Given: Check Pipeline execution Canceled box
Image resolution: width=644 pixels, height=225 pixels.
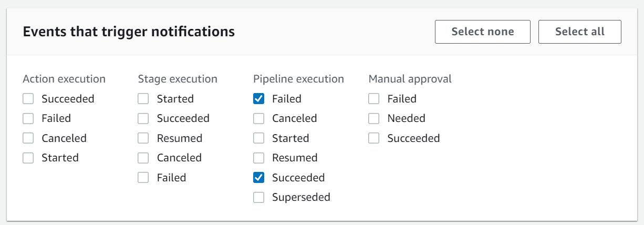Looking at the screenshot, I should (258, 118).
